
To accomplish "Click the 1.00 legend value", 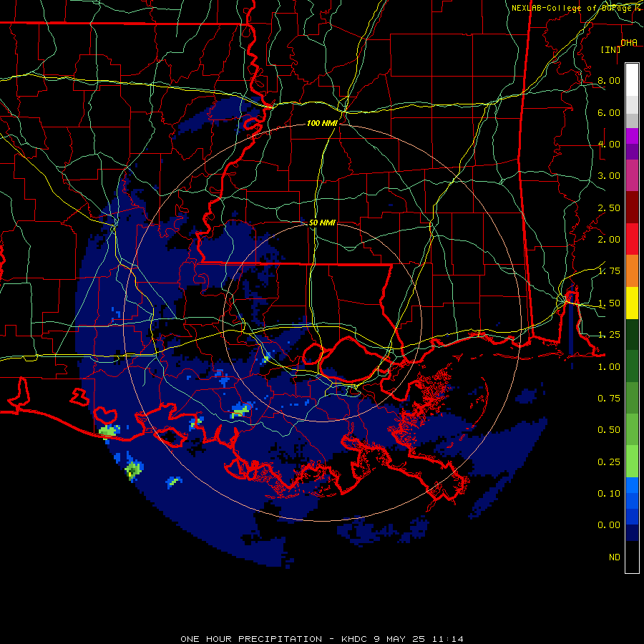I will (x=609, y=367).
